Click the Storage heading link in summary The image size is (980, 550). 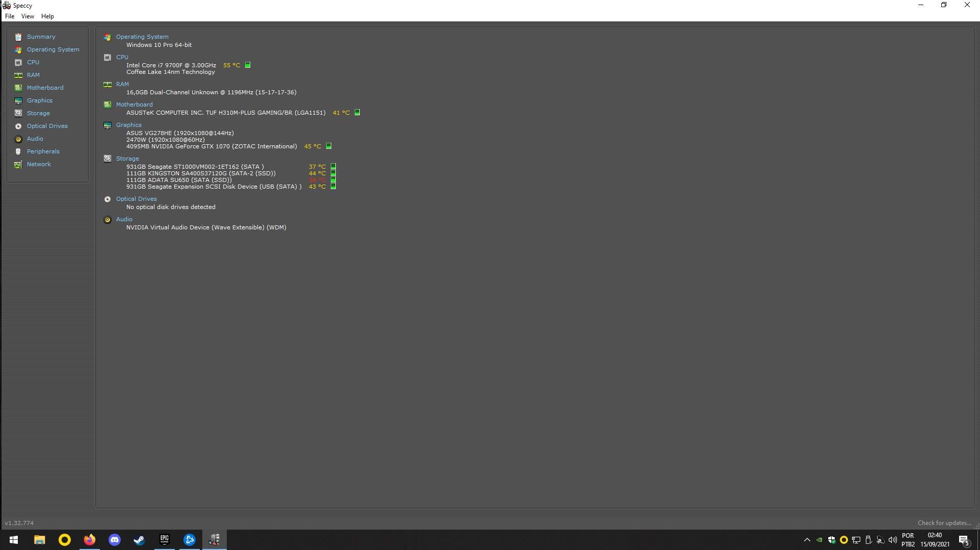[x=127, y=159]
